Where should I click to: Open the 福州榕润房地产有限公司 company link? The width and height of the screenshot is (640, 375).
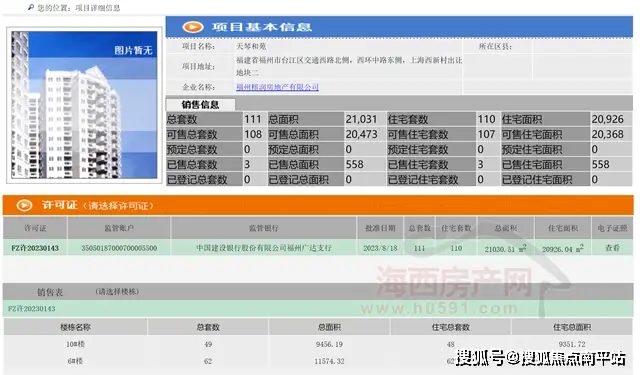(x=277, y=87)
